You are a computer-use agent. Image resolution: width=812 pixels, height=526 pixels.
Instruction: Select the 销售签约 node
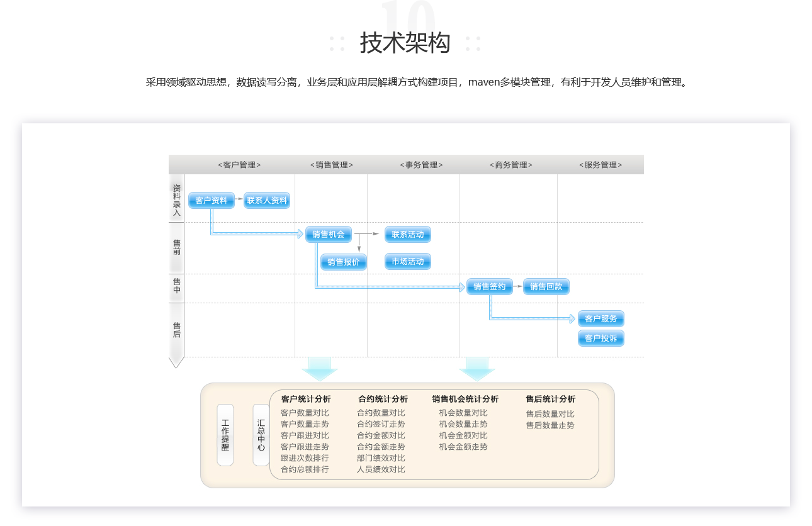(x=490, y=286)
